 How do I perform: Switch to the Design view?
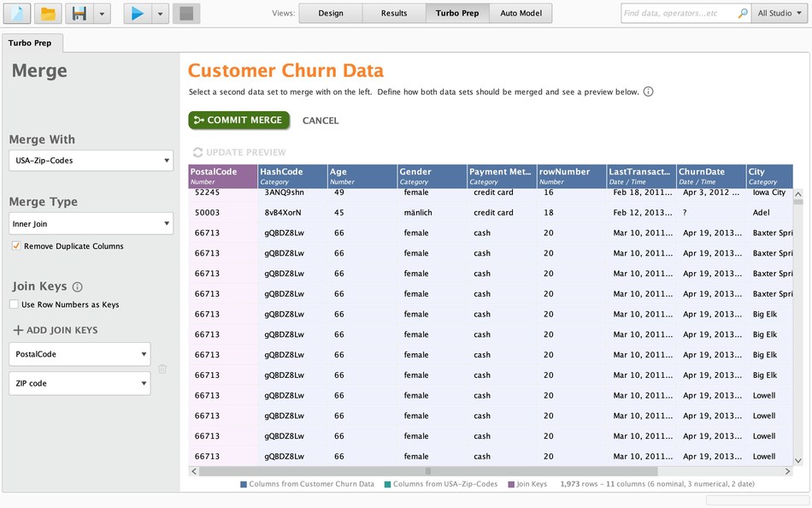coord(330,14)
